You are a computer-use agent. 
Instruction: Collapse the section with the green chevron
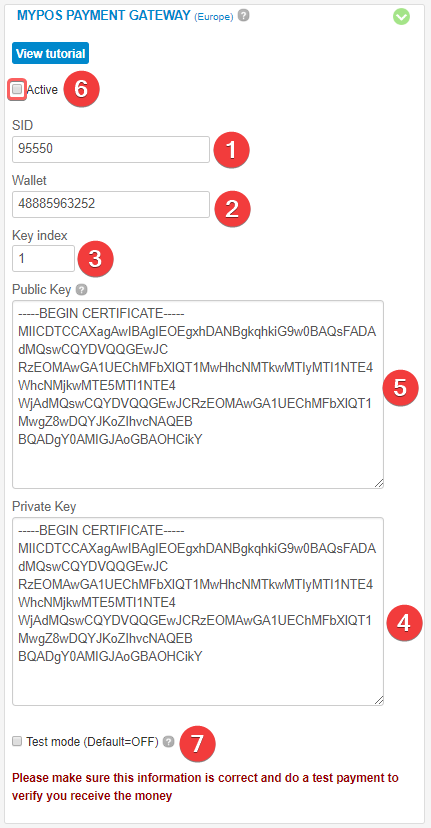tap(401, 17)
